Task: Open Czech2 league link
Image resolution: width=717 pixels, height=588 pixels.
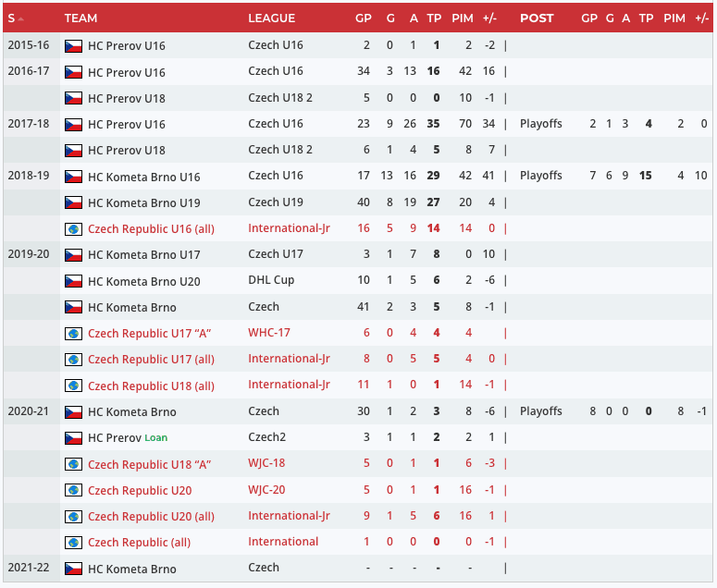Action: tap(267, 437)
